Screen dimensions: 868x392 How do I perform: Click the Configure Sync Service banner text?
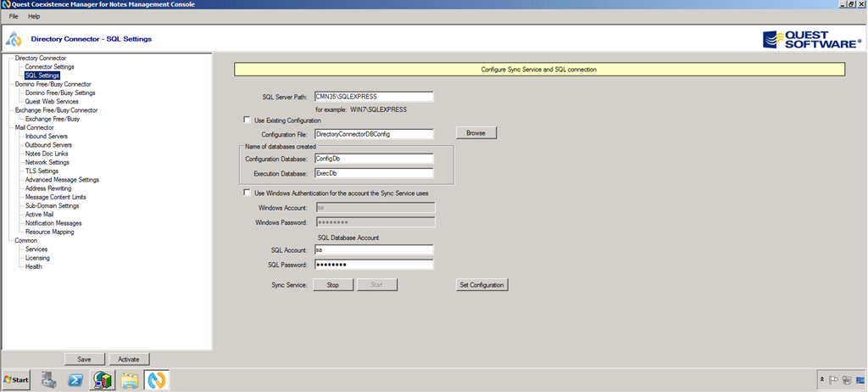click(x=538, y=70)
